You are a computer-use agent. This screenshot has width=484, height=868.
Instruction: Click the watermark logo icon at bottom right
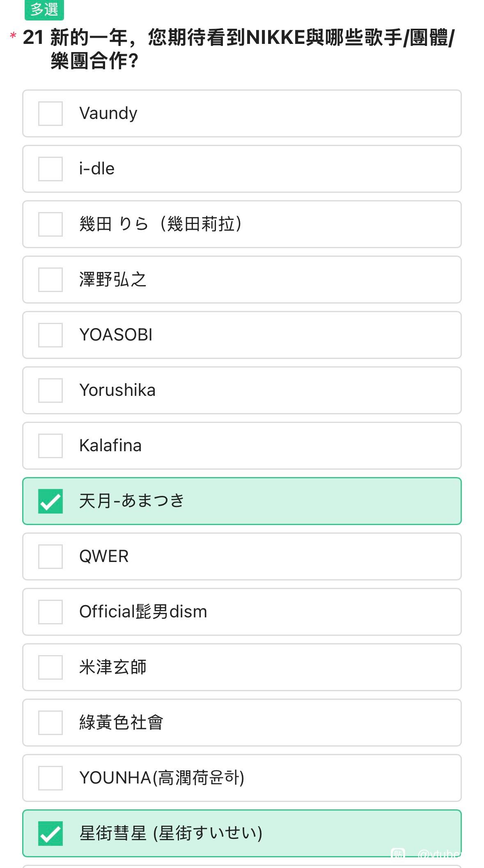pos(398,854)
